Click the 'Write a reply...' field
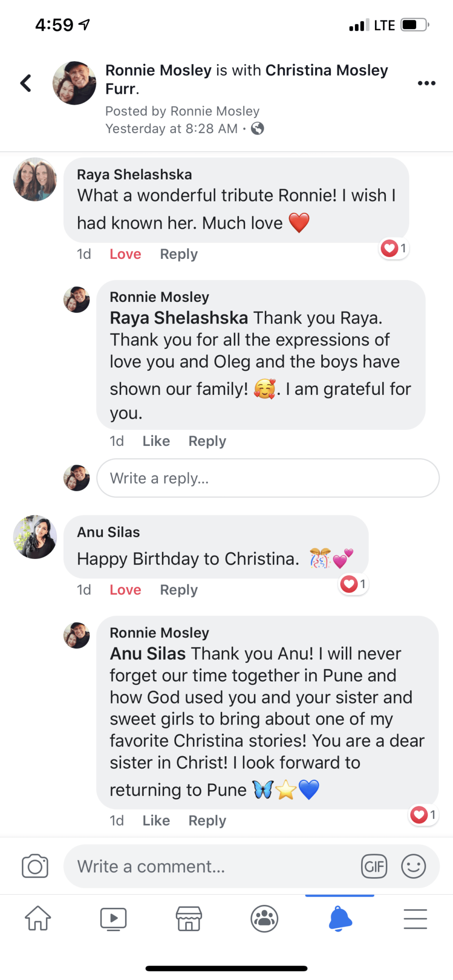The width and height of the screenshot is (453, 980). [x=268, y=478]
